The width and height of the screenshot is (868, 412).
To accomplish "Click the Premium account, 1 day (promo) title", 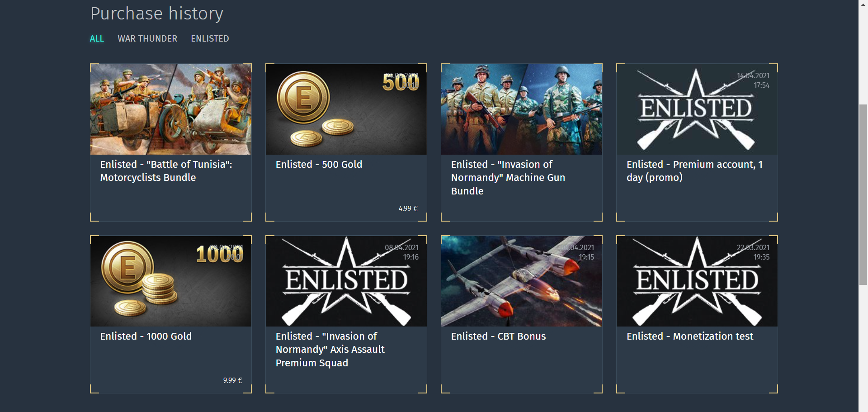I will (694, 171).
